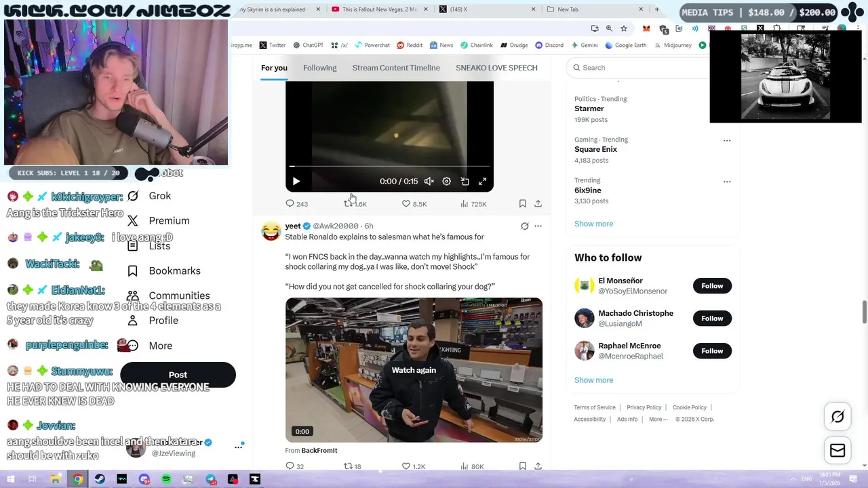Like yeet's post with 1.2K likes
868x488 pixels.
414,466
